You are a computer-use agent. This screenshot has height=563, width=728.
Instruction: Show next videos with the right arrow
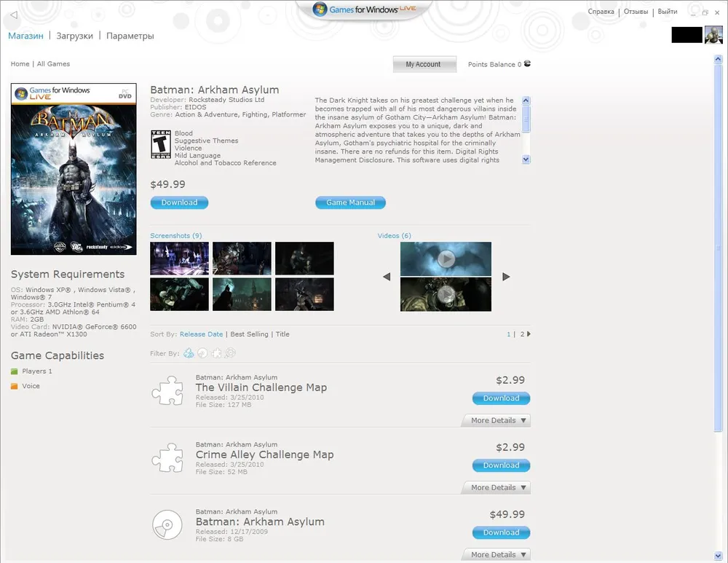pyautogui.click(x=506, y=277)
